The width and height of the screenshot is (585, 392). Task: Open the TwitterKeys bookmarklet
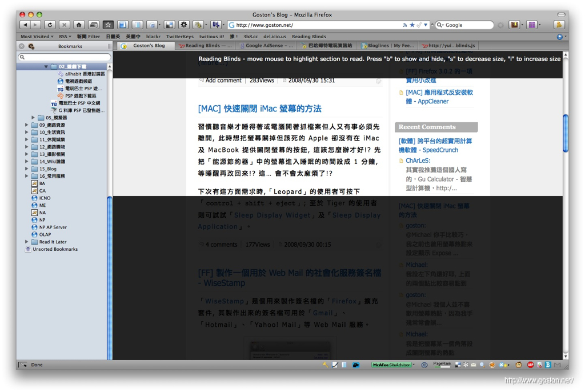(x=180, y=37)
